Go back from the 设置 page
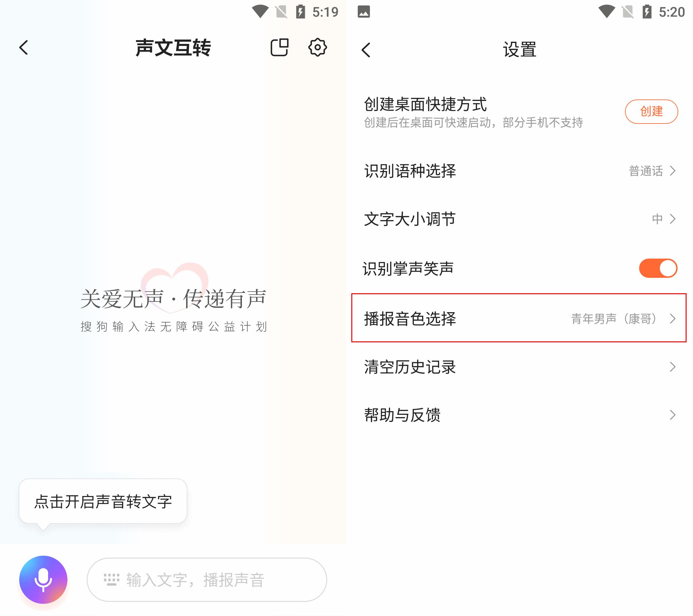 point(366,50)
